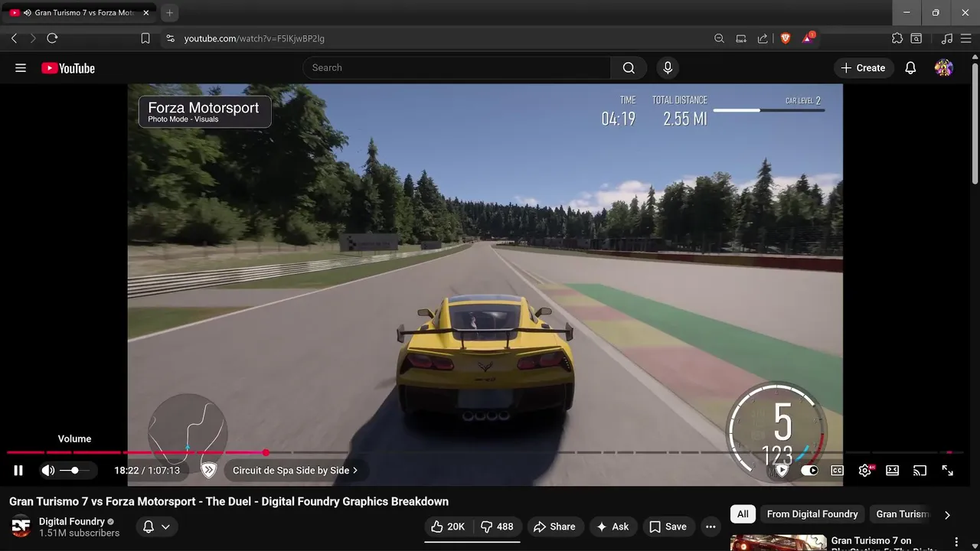Screen dimensions: 980x551
Task: Open notification preferences dropdown for channel
Action: tap(156, 527)
